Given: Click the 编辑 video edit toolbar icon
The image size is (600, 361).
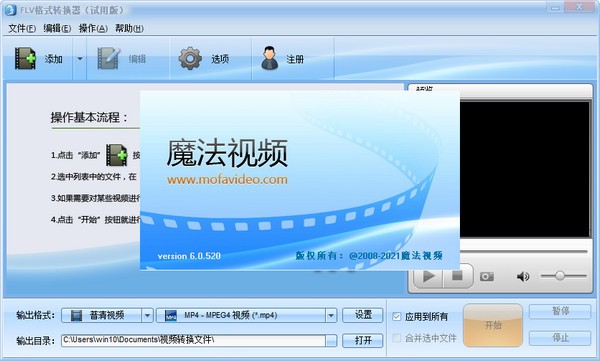Looking at the screenshot, I should pyautogui.click(x=109, y=59).
